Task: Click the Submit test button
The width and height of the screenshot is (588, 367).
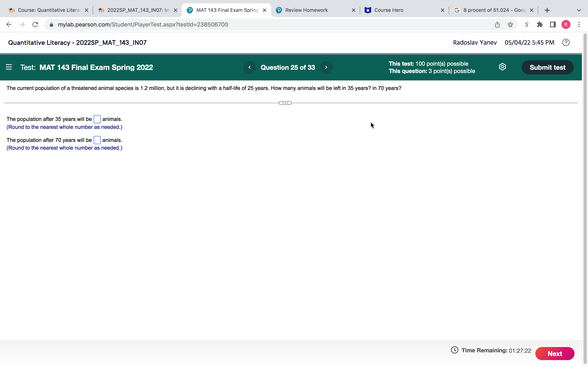Action: pos(547,67)
